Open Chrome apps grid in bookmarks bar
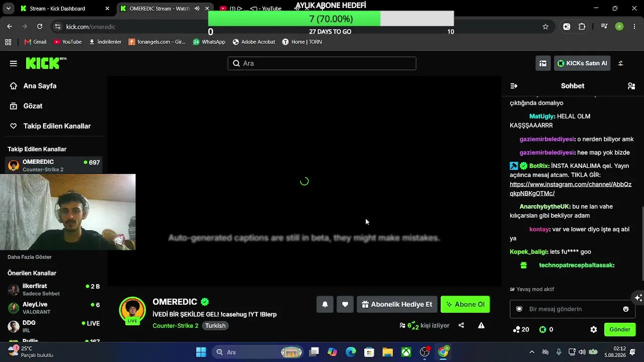644x362 pixels. 8,42
